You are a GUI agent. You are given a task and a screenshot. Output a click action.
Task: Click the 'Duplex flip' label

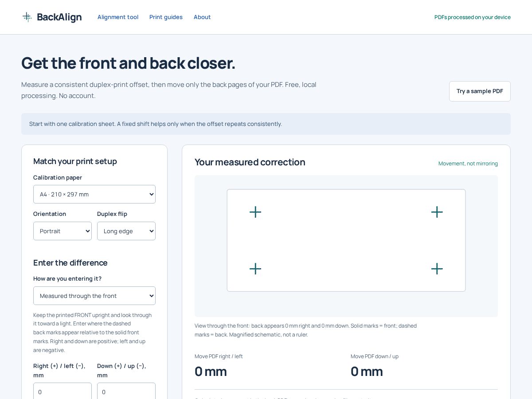click(x=112, y=214)
